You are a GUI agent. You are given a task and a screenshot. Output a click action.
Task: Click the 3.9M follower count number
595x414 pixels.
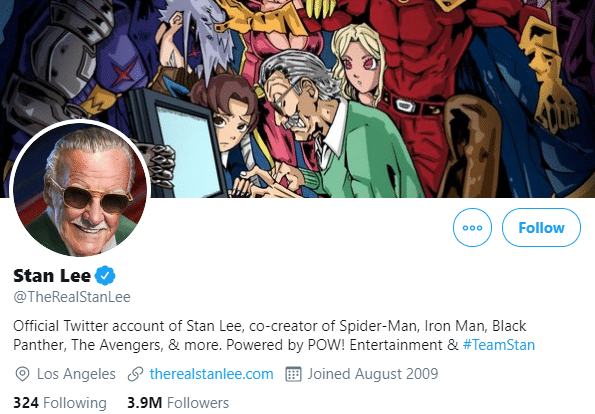[x=145, y=403]
